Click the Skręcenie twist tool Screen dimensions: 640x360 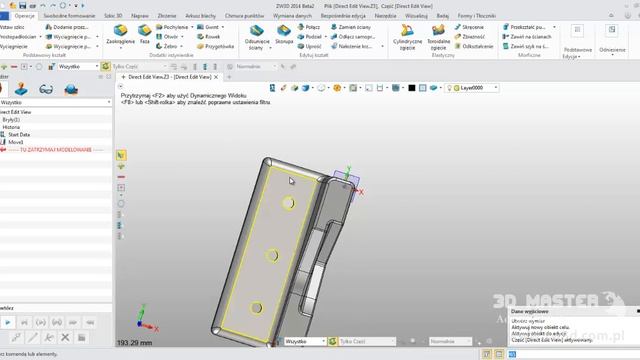[x=469, y=27]
